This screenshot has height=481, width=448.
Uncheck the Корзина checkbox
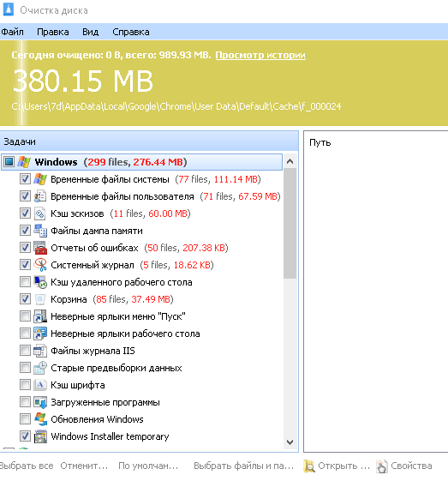point(25,298)
